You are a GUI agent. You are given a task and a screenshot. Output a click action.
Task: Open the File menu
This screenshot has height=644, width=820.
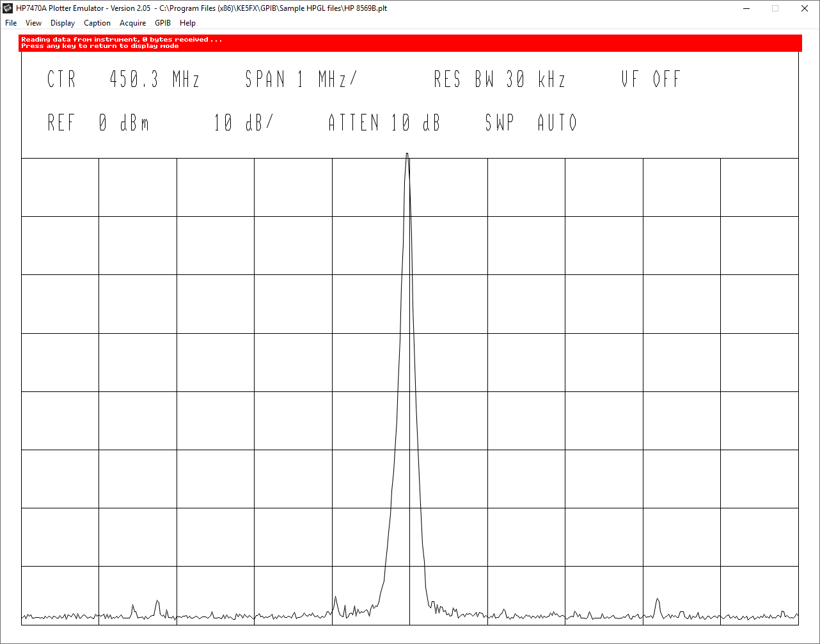11,23
